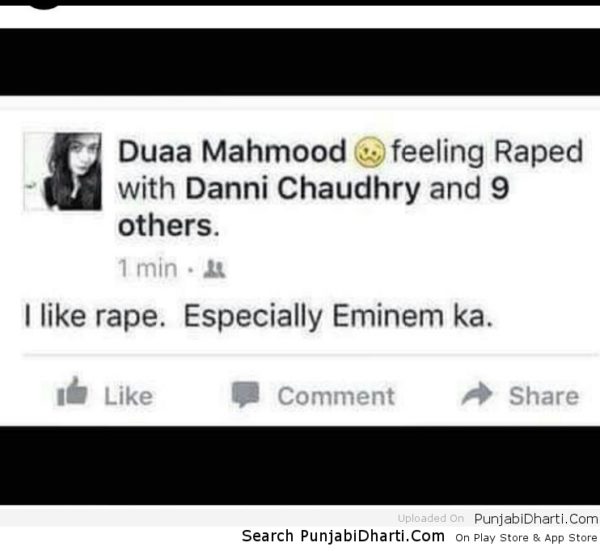Click the Comment button label
This screenshot has height=551, width=600.
tap(336, 396)
